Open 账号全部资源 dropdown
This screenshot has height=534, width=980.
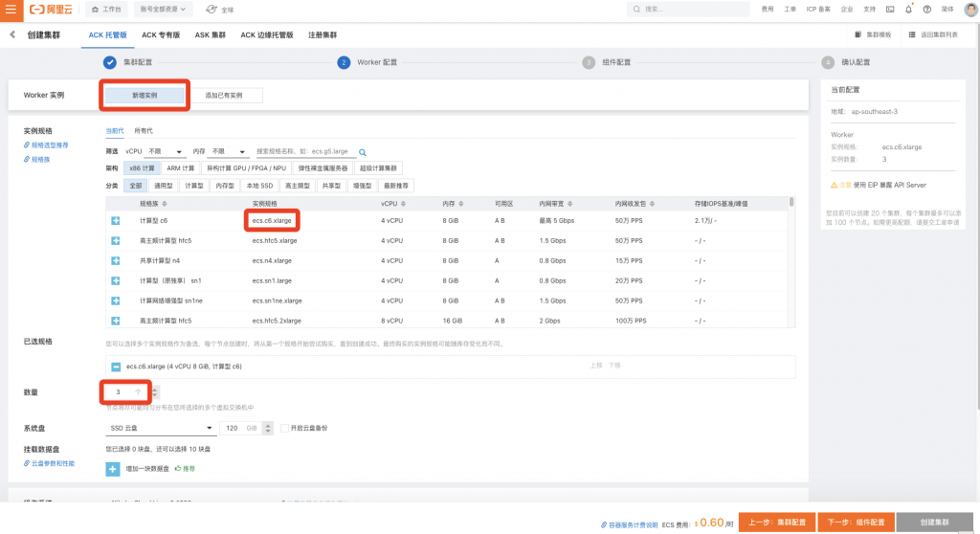pos(163,10)
